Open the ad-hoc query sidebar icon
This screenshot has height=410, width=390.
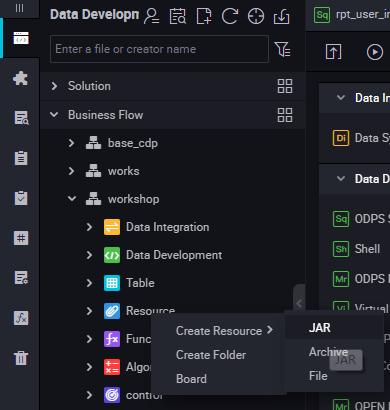coord(21,118)
